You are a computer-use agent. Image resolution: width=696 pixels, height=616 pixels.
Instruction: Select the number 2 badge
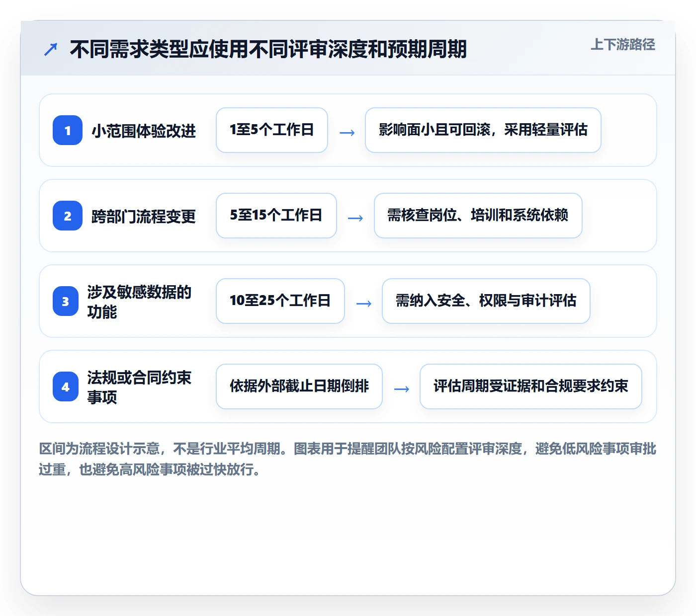[68, 216]
